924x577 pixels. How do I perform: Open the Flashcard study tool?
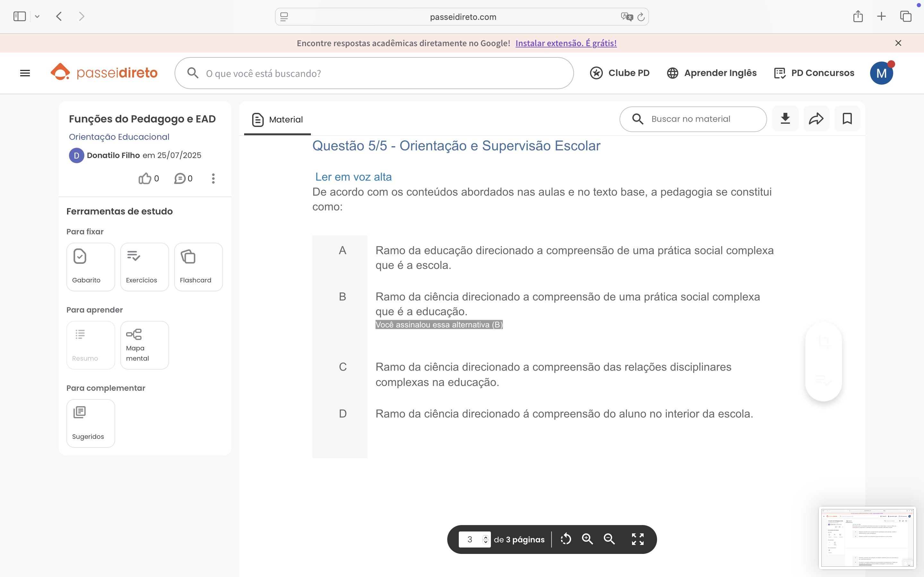pos(198,267)
